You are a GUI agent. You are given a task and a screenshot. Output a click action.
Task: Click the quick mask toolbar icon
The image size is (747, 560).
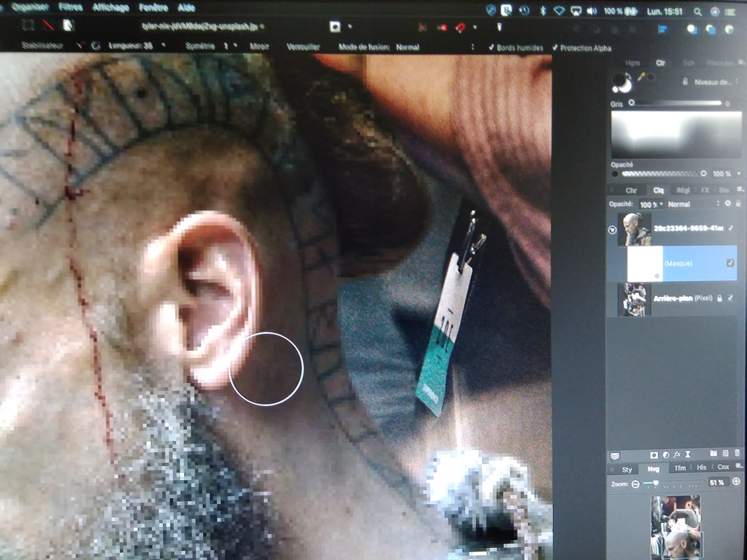pos(335,27)
